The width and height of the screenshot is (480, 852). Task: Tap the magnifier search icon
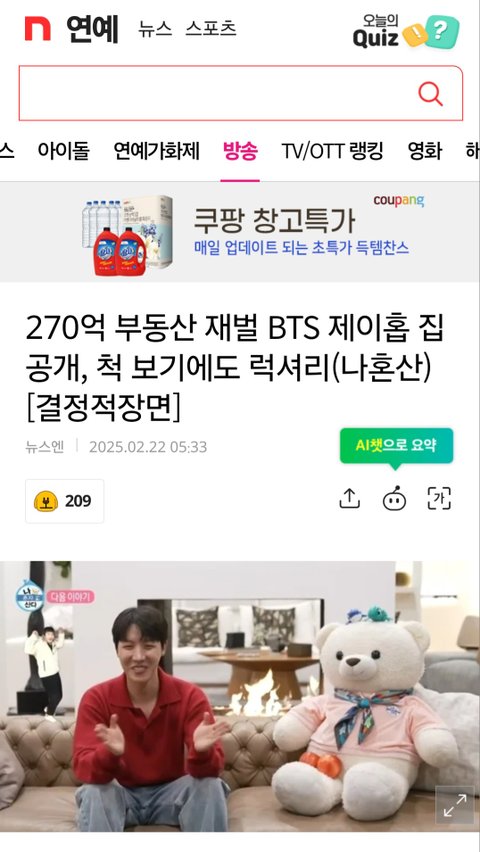[x=430, y=94]
